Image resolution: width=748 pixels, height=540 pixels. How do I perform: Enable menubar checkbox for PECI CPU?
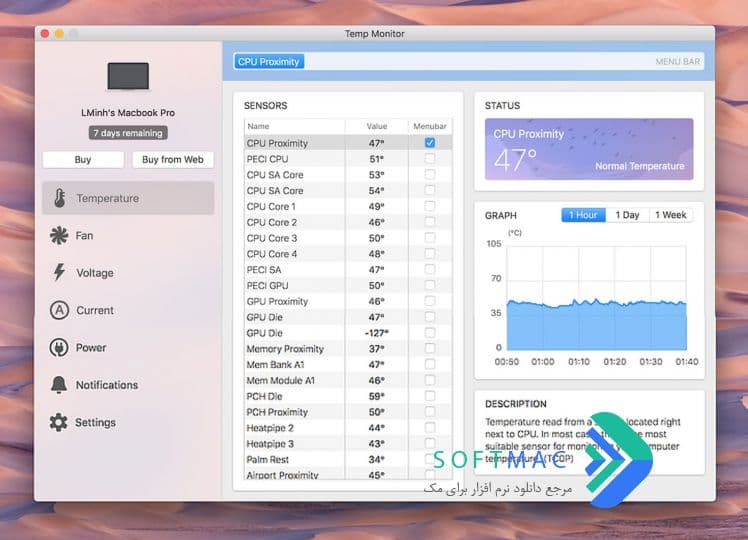(430, 158)
